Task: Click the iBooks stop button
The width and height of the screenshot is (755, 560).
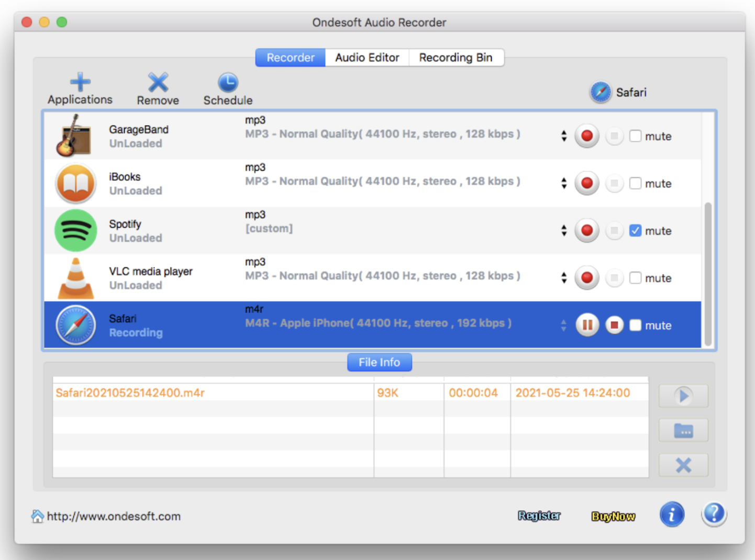Action: [x=614, y=183]
